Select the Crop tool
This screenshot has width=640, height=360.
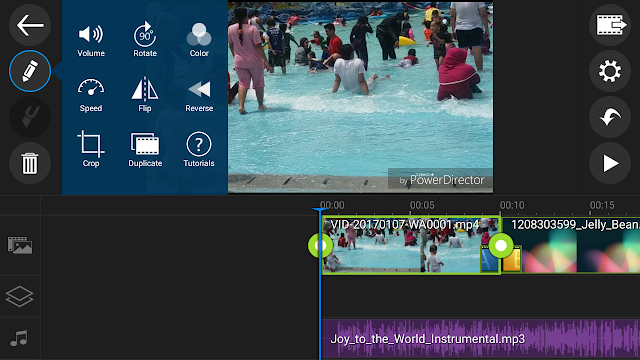91,149
